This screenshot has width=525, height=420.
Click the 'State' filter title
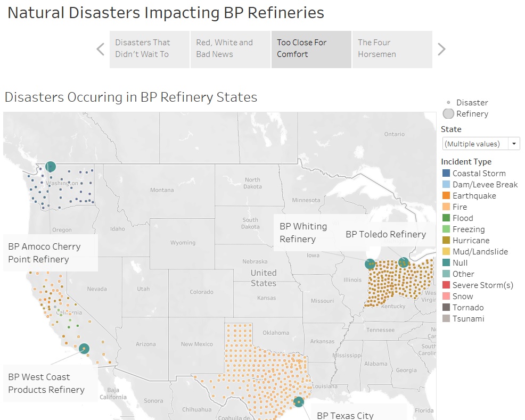tap(451, 129)
